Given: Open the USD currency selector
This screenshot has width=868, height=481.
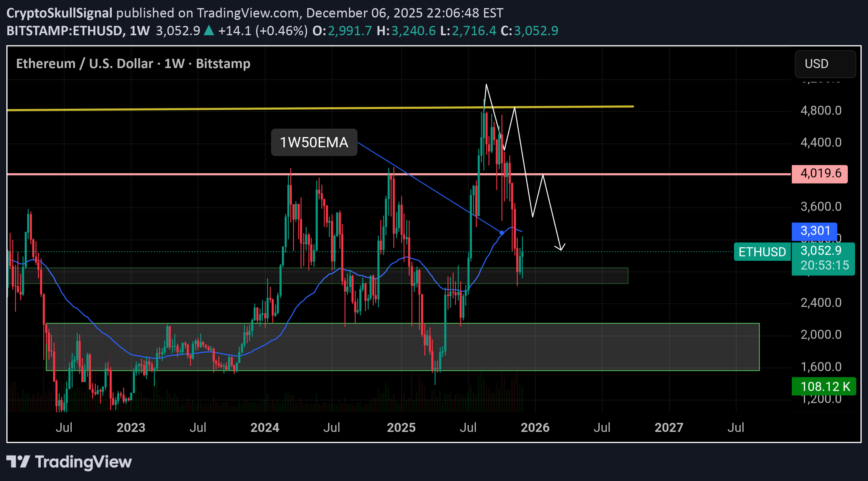Looking at the screenshot, I should [825, 64].
